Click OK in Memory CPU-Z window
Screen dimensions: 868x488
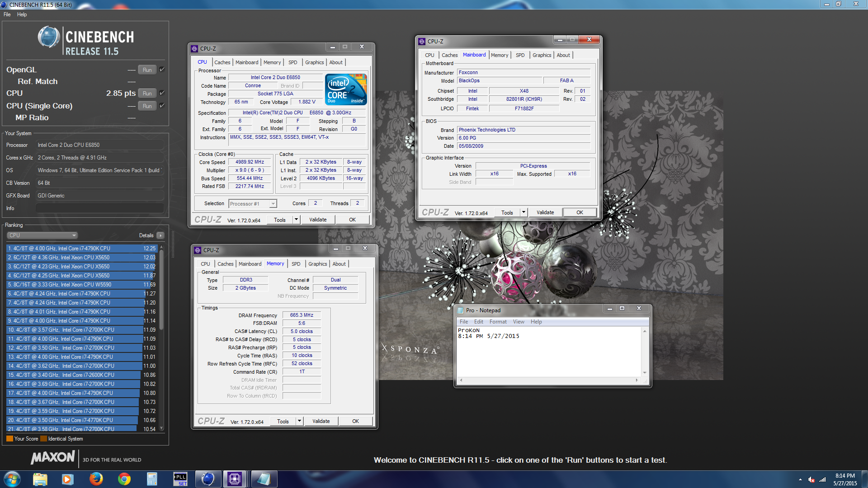356,421
